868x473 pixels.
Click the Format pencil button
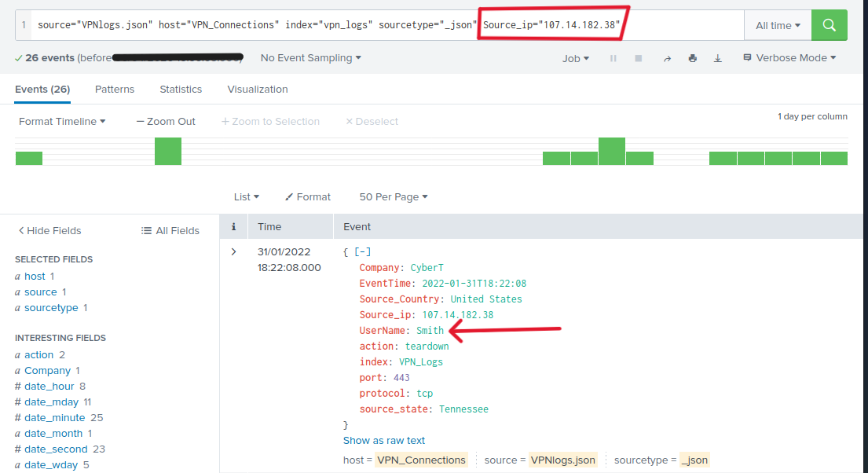[x=307, y=196]
